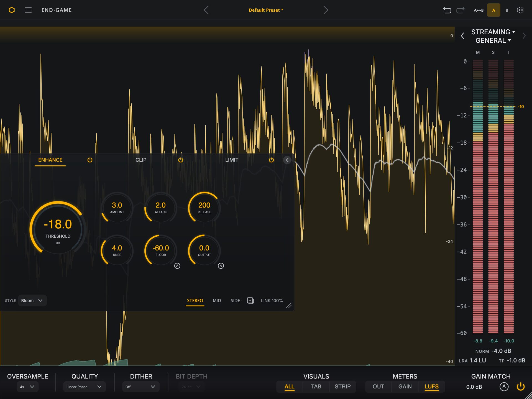Toggle the Enhance module power button
Screen dimensions: 532x399
[x=90, y=160]
